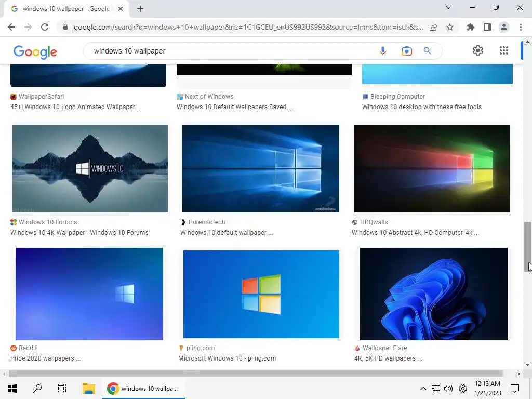This screenshot has width=532, height=399.
Task: Open 'Windows 10 default wallpaper' title link
Action: click(x=227, y=232)
